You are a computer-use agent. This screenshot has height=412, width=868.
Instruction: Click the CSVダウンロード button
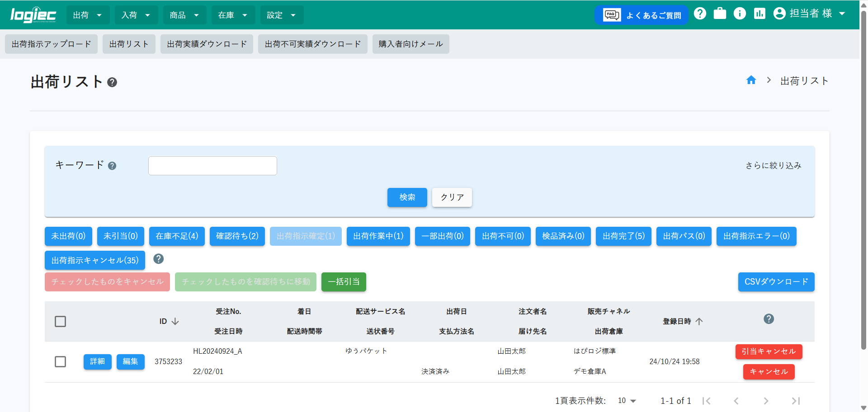pos(776,282)
